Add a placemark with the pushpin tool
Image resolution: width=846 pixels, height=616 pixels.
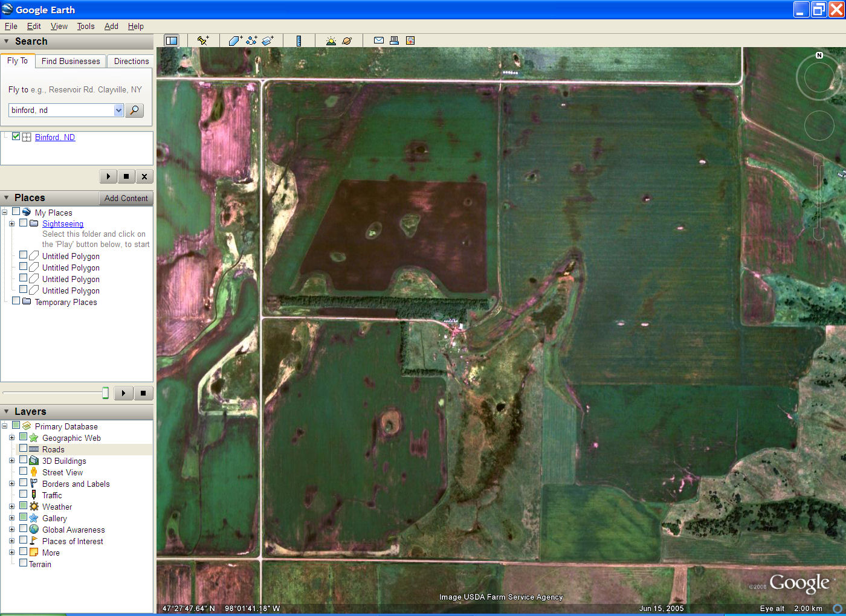coord(203,40)
